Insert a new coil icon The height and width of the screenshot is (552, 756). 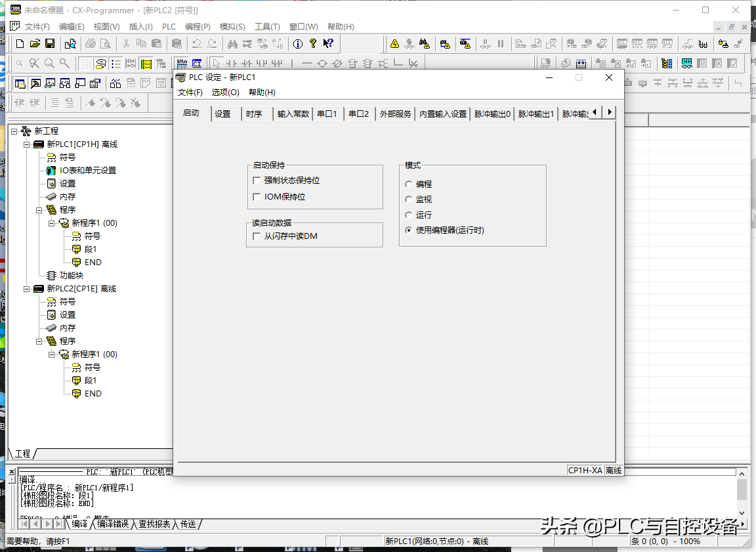point(322,63)
